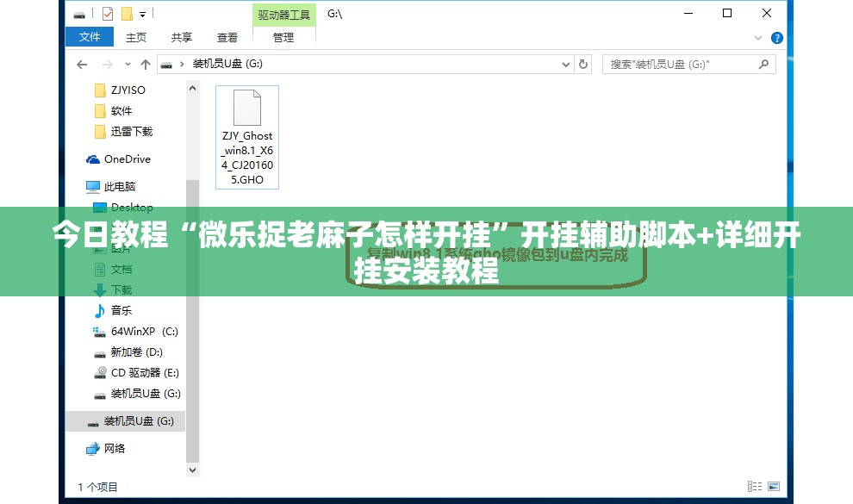Go back with the back arrow

click(x=82, y=65)
